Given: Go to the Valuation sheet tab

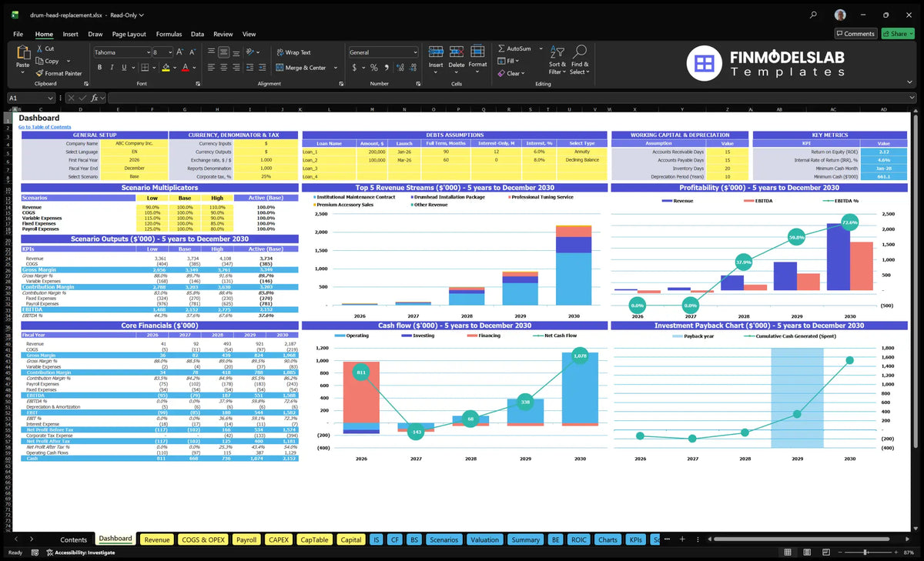Looking at the screenshot, I should point(484,539).
